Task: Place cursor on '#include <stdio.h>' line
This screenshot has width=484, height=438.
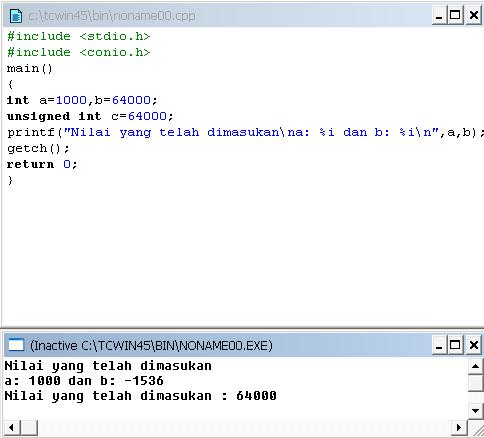Action: point(79,36)
